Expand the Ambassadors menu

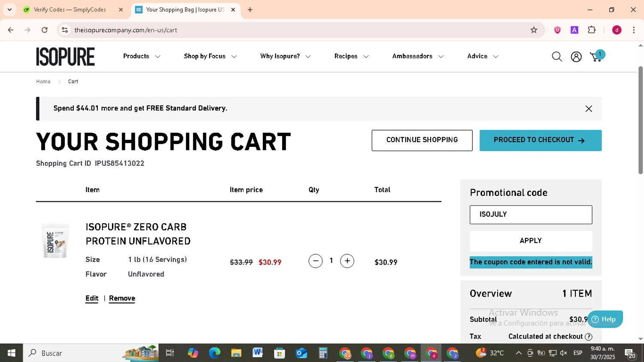418,56
